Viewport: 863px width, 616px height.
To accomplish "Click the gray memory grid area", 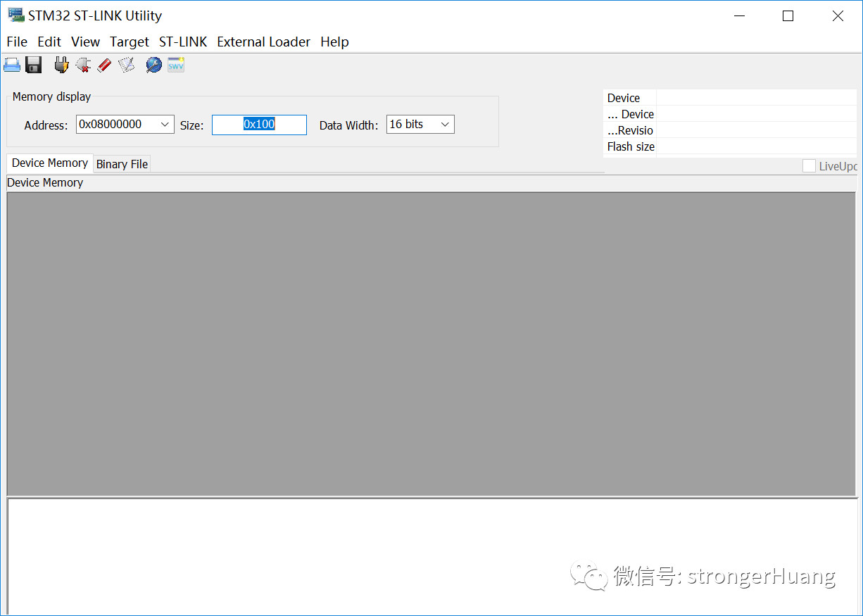I will pos(431,344).
